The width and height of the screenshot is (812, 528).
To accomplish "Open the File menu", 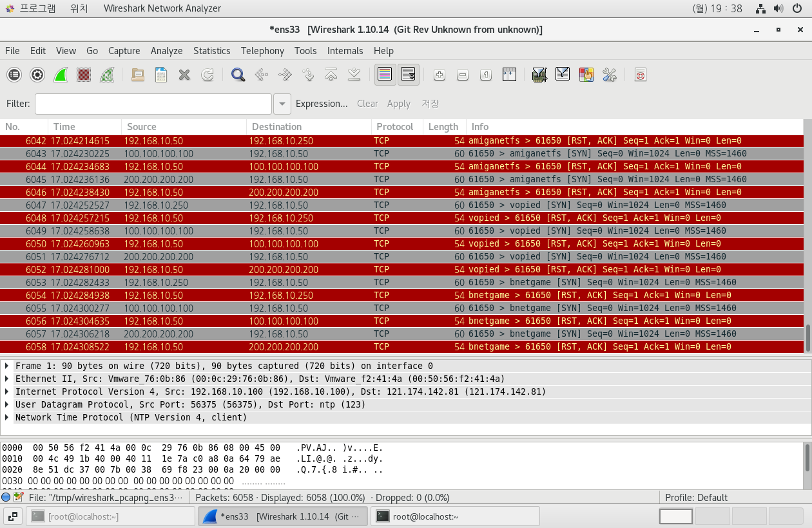I will pyautogui.click(x=12, y=50).
